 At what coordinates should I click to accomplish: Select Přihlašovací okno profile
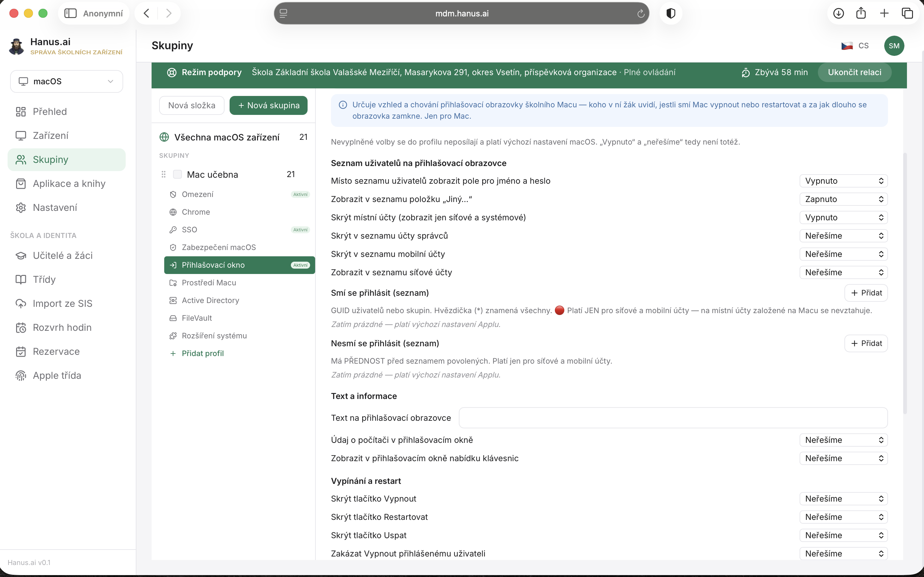pos(239,265)
